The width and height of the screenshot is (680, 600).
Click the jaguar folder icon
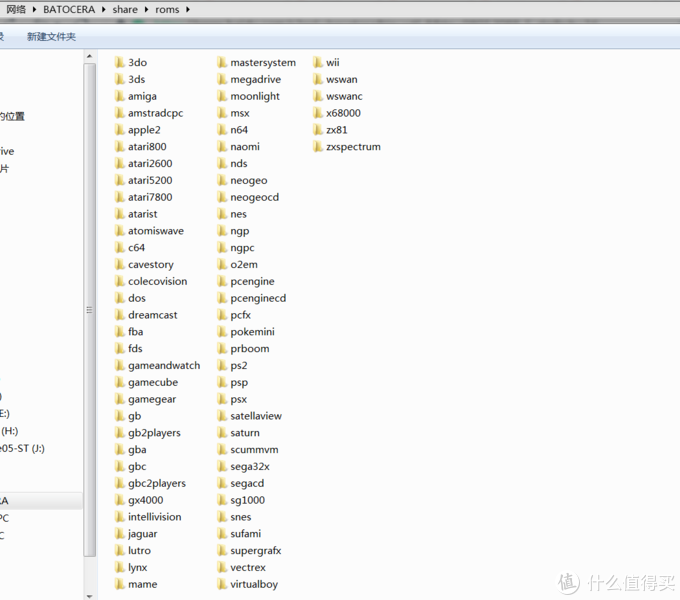[120, 534]
